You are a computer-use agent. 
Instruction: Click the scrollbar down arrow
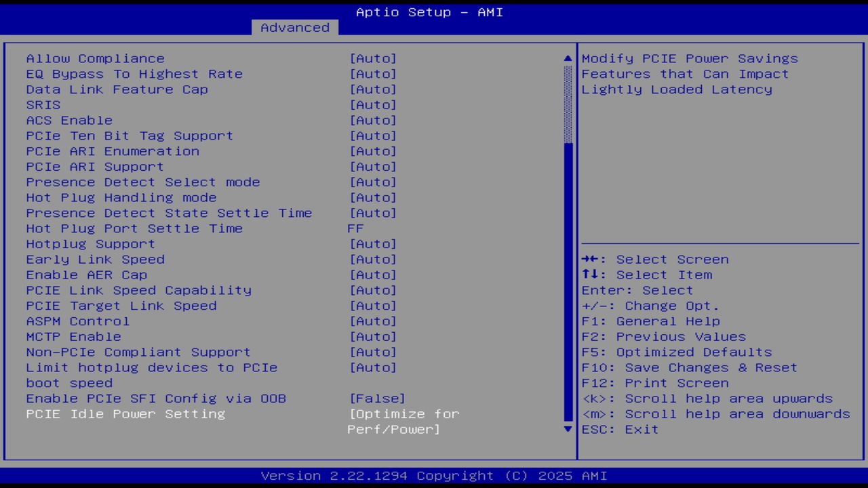pyautogui.click(x=567, y=429)
